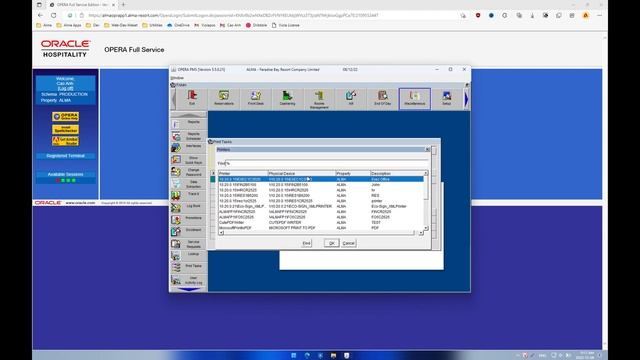The width and height of the screenshot is (640, 360).
Task: Click www.oracle.com footer link
Action: click(x=80, y=203)
